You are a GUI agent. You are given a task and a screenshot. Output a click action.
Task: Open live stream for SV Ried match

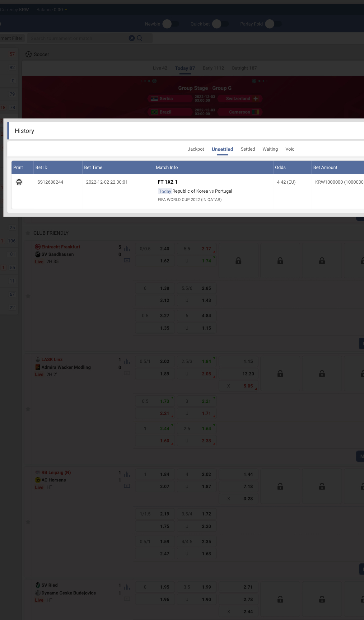(127, 599)
